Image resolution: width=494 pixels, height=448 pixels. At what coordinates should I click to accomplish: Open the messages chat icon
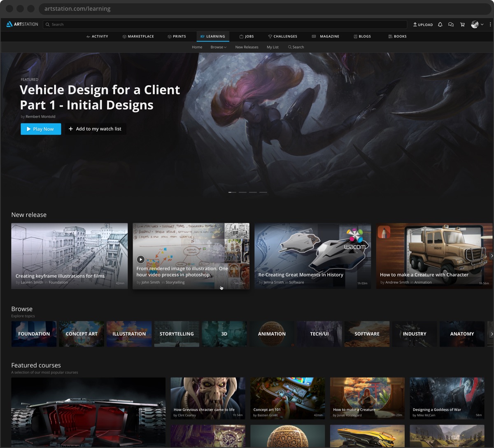point(451,25)
